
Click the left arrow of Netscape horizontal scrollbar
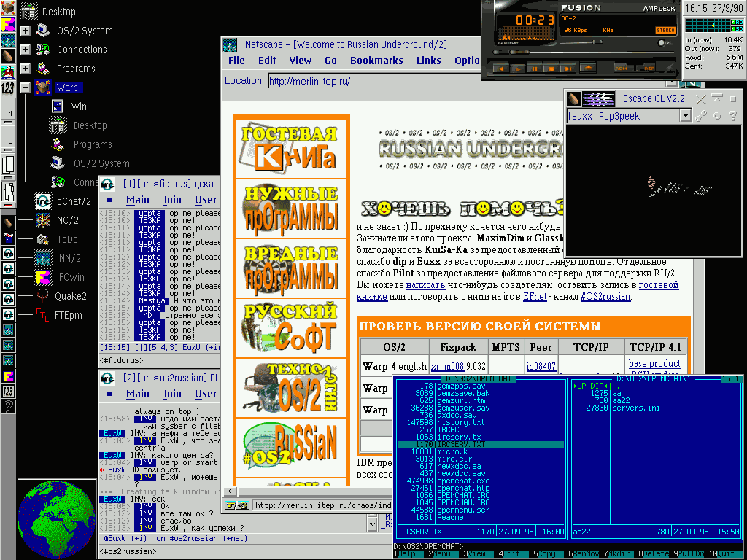click(230, 491)
